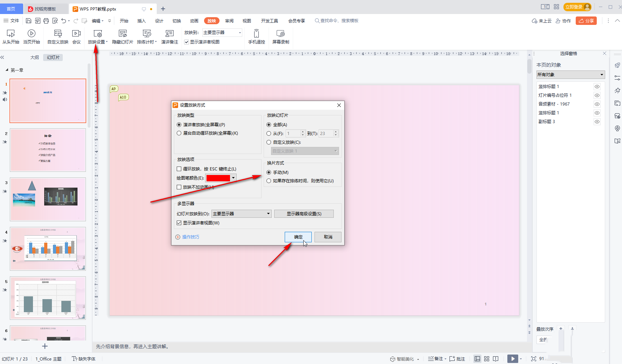Toggle ribbon 显示演讲者视图 checkbox

tap(187, 42)
